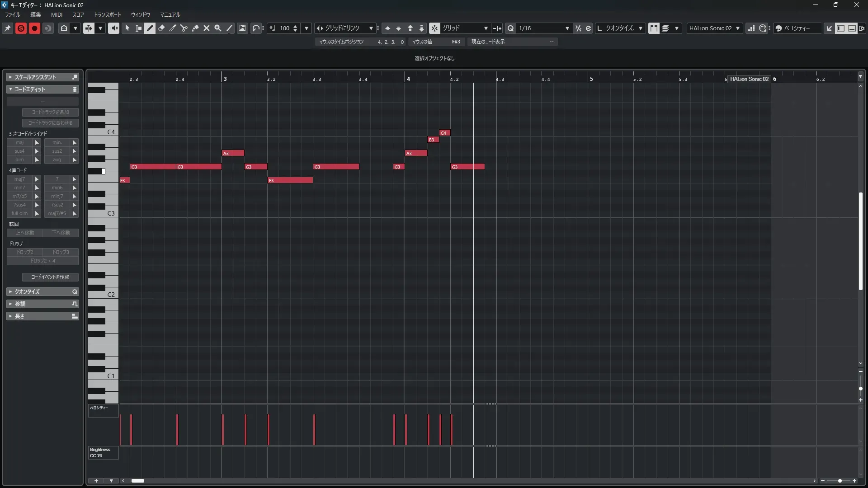Select the Zoom magnifier tool
The width and height of the screenshot is (868, 488).
(x=218, y=28)
